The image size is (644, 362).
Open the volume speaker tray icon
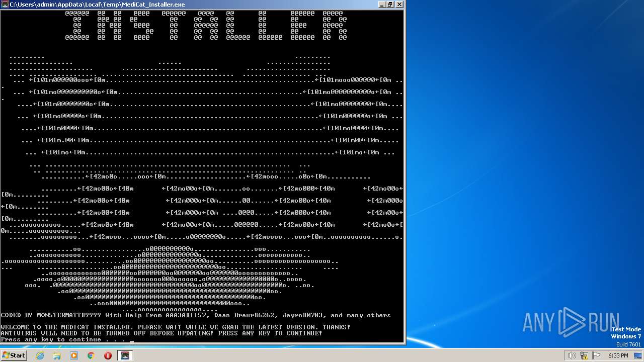(572, 355)
